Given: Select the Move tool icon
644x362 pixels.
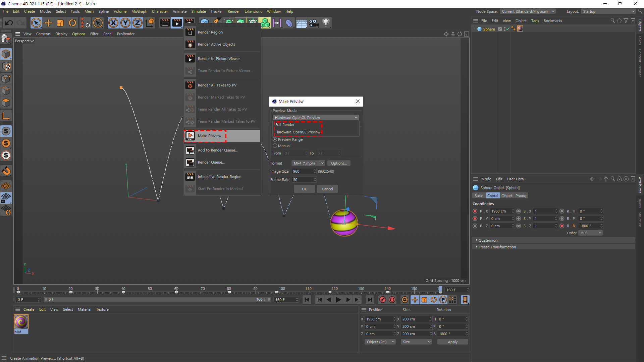Looking at the screenshot, I should (x=48, y=23).
